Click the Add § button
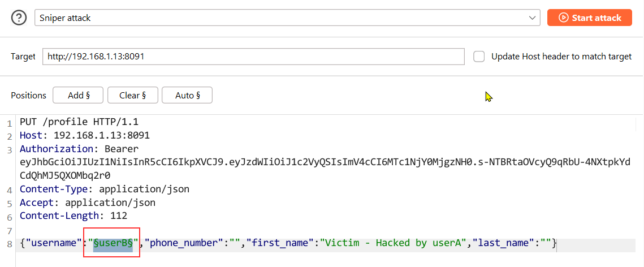Image resolution: width=644 pixels, height=267 pixels. click(x=79, y=95)
